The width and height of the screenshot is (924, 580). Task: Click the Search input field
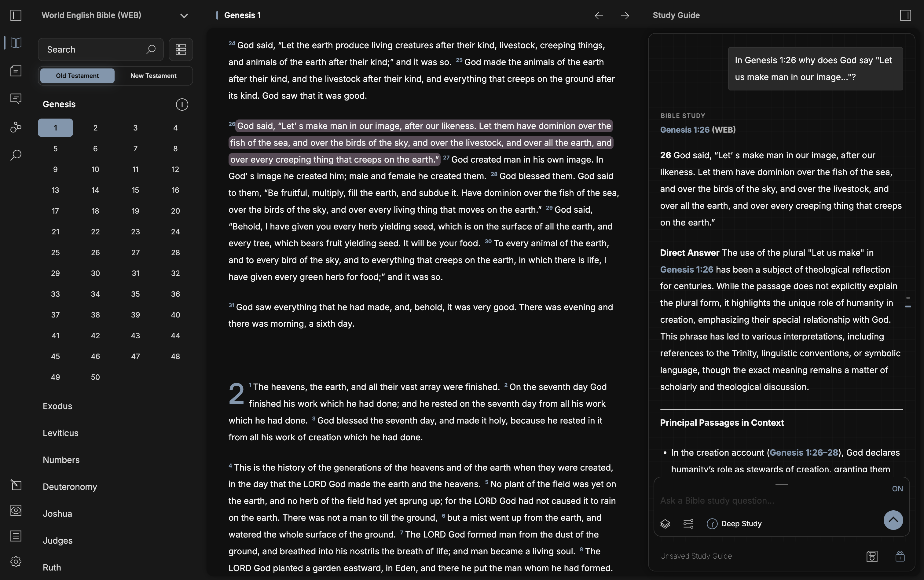[x=101, y=50]
